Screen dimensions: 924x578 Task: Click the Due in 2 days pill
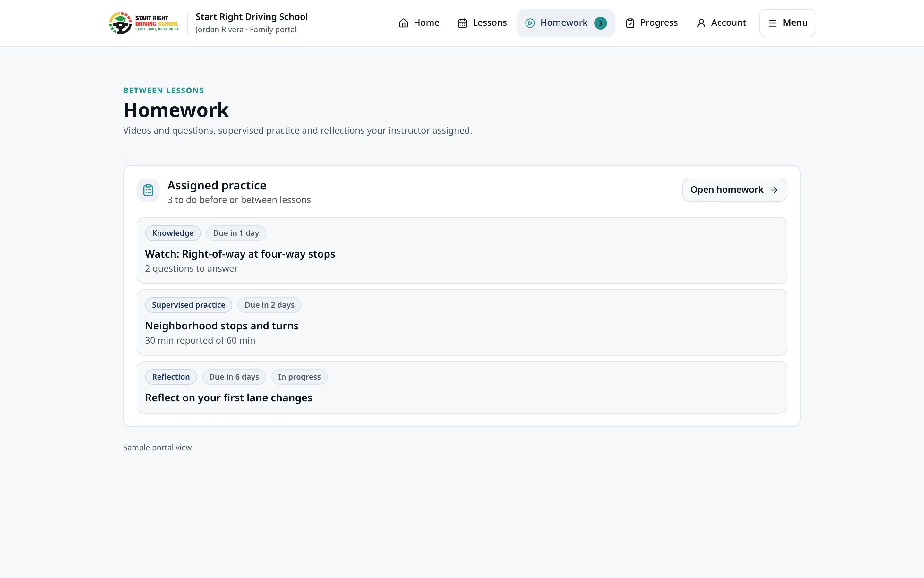coord(269,305)
